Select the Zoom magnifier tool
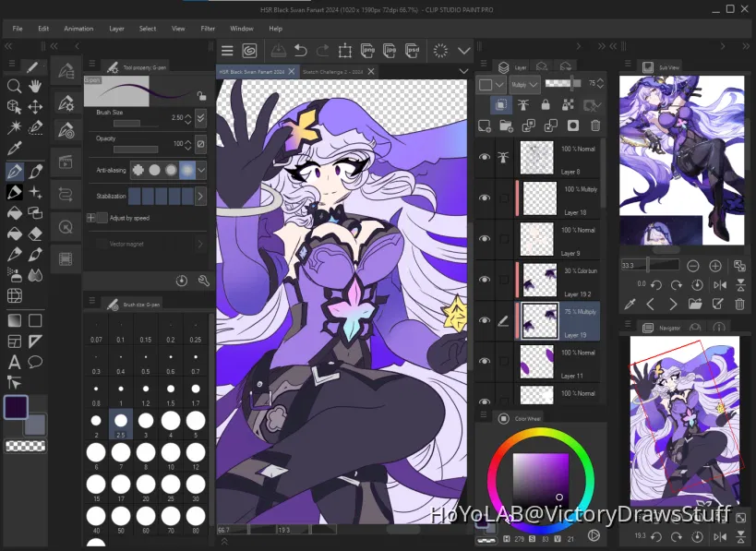This screenshot has width=756, height=551. coord(14,86)
